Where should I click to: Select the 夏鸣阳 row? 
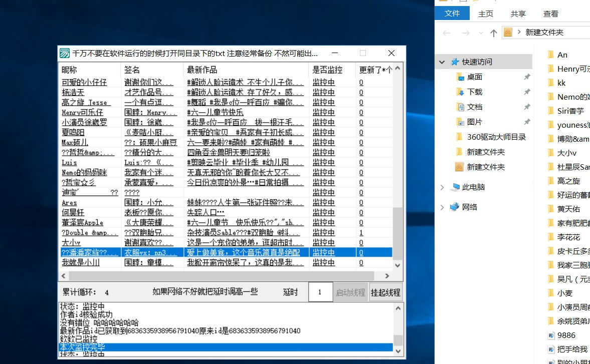226,132
